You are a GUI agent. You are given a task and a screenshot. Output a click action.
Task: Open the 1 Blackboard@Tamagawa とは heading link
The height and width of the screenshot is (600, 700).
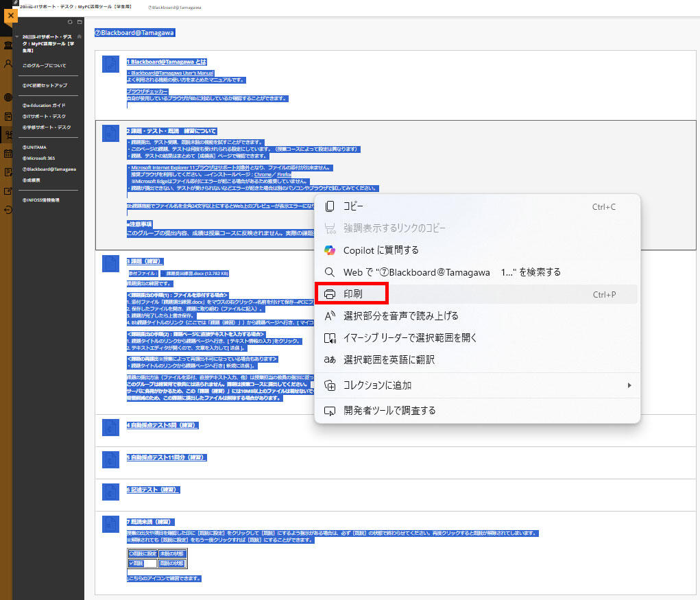pyautogui.click(x=167, y=62)
